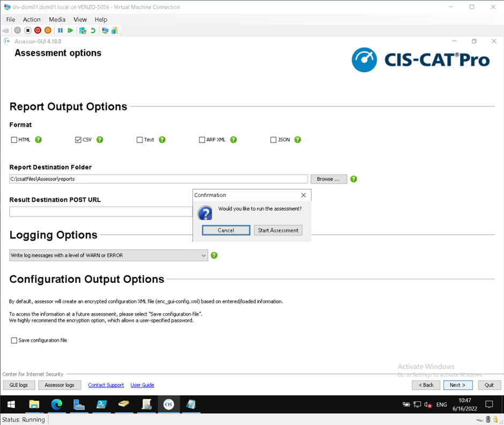Open the Action menu
Screen dimensions: 504x425
pyautogui.click(x=32, y=20)
